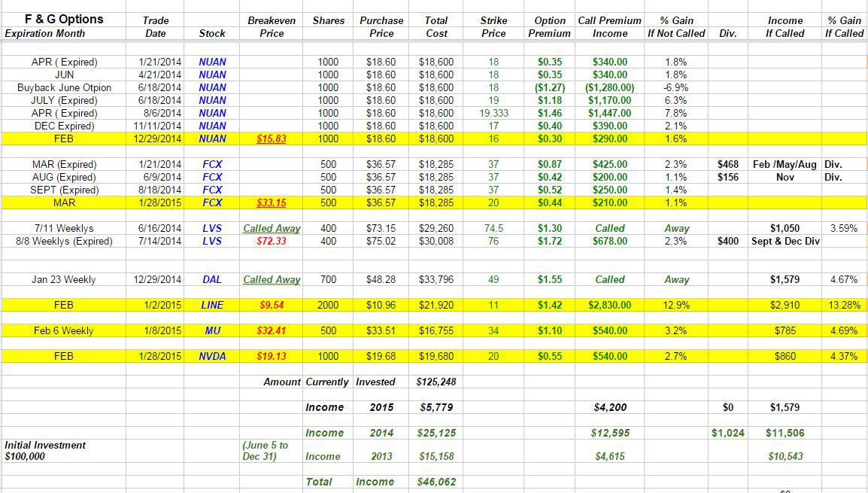Image resolution: width=868 pixels, height=493 pixels.
Task: Click the 2014 income total $25,125
Action: (x=436, y=433)
